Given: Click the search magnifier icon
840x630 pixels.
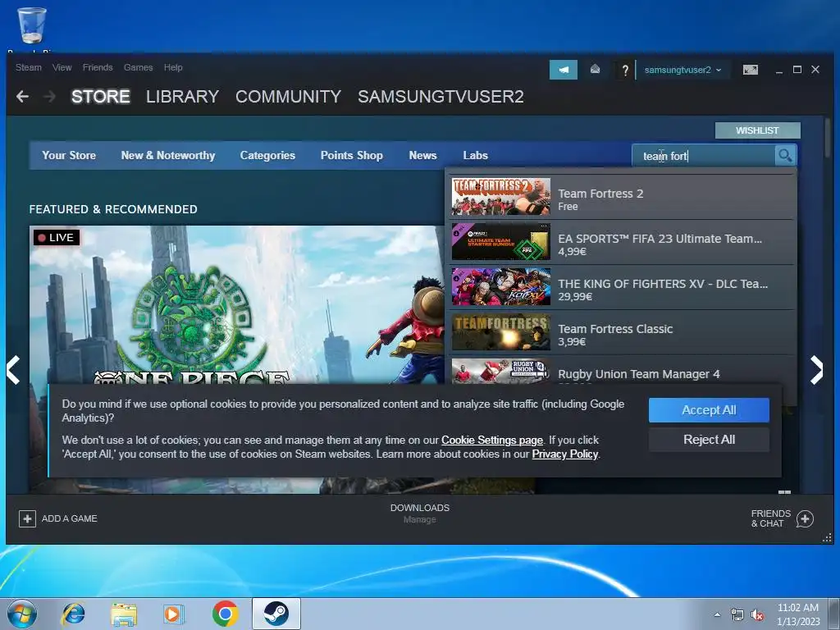Looking at the screenshot, I should click(x=785, y=155).
